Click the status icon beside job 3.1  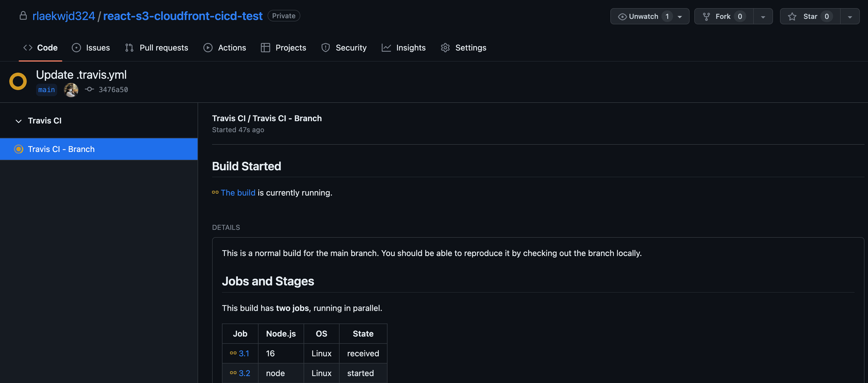233,353
